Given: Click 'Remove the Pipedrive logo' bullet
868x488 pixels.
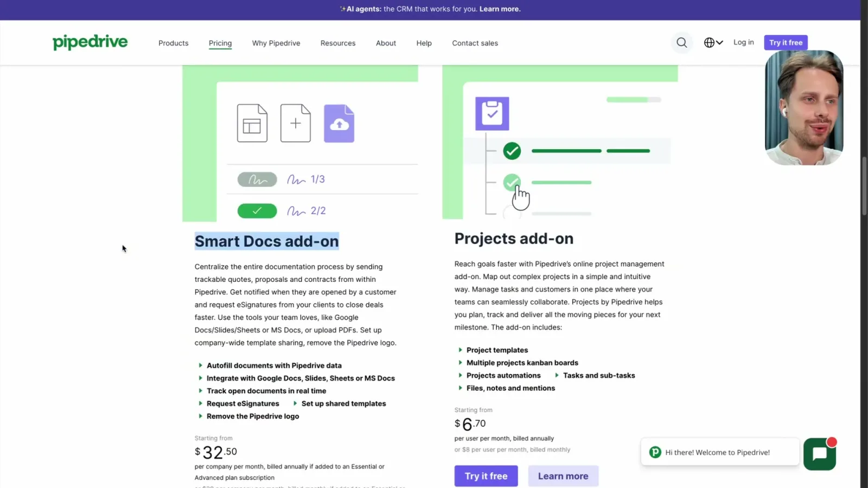Looking at the screenshot, I should [253, 416].
